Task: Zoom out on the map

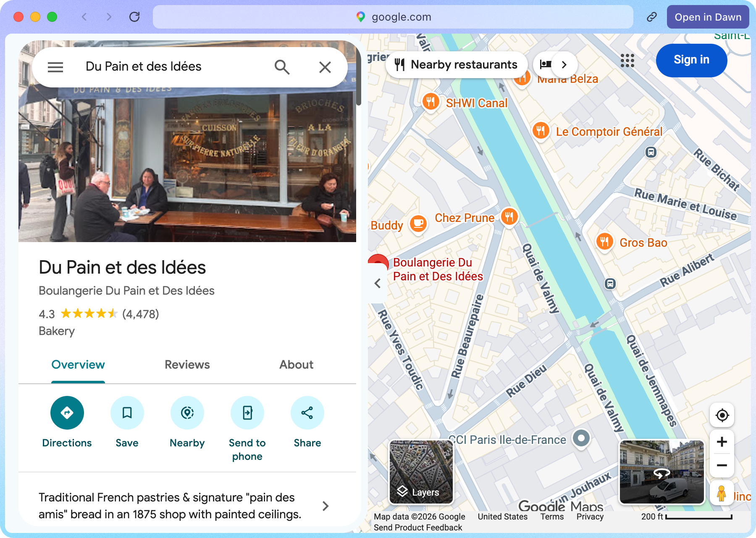Action: (722, 465)
